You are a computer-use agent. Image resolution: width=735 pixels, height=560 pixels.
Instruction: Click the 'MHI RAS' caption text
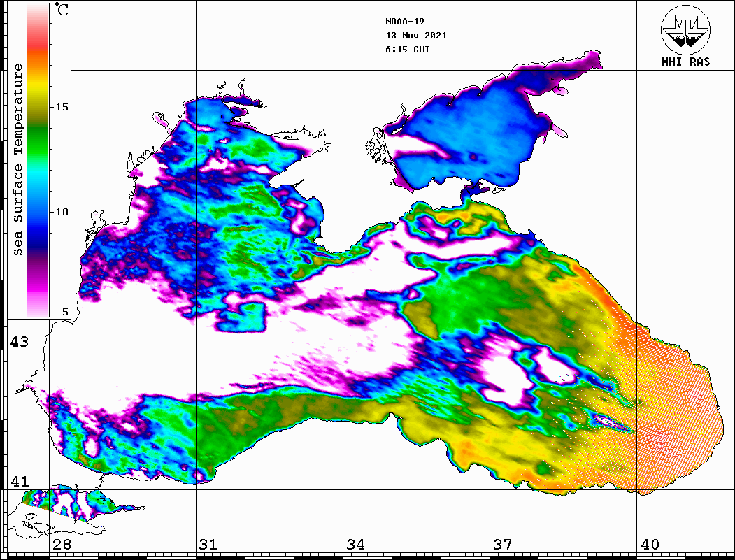[685, 62]
